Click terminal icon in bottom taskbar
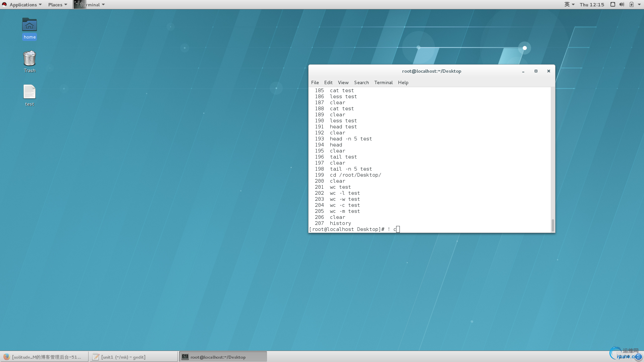Viewport: 644px width, 362px height. [x=185, y=357]
